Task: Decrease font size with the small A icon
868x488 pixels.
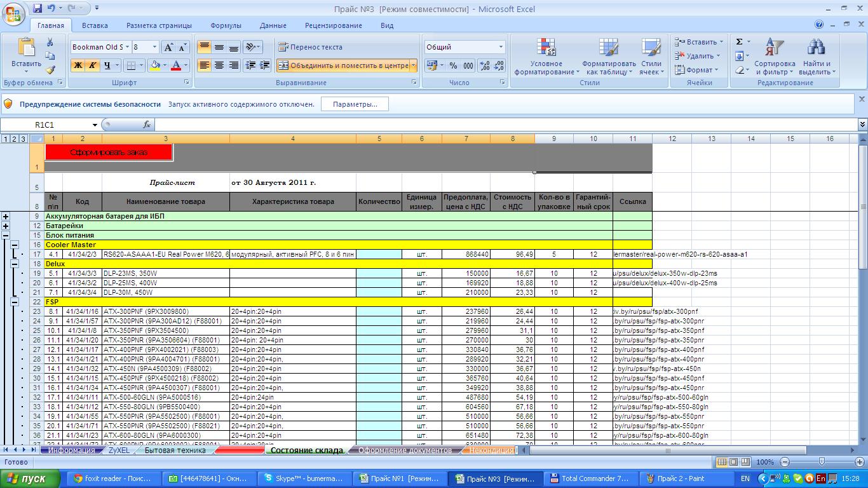Action: [182, 48]
